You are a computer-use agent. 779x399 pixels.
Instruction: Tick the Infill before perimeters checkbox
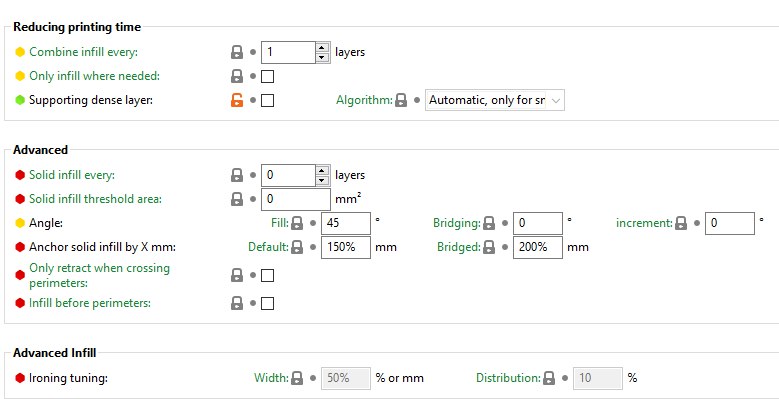point(267,303)
